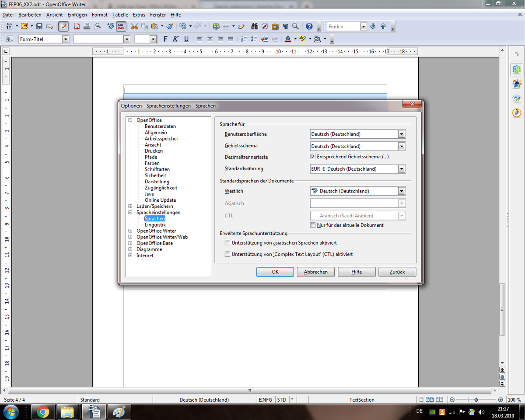Enable Complex Text Layout (CTL) support
This screenshot has width=525, height=420.
click(227, 254)
